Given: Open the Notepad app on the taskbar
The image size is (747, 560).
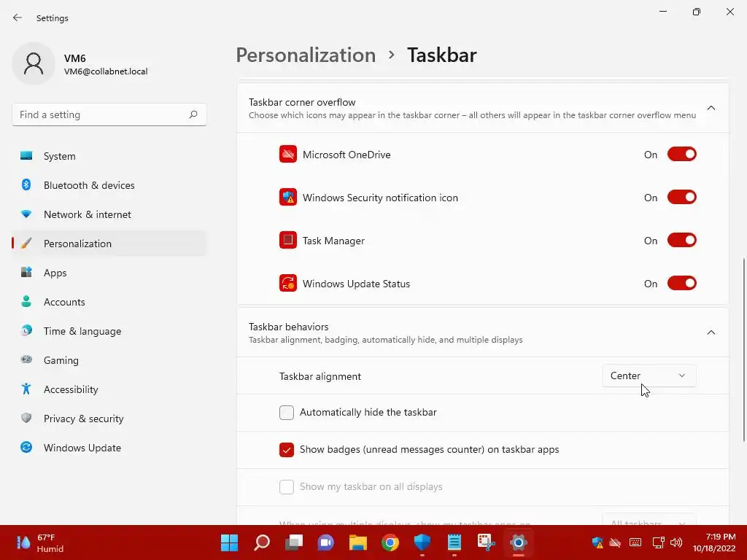Looking at the screenshot, I should (x=454, y=542).
